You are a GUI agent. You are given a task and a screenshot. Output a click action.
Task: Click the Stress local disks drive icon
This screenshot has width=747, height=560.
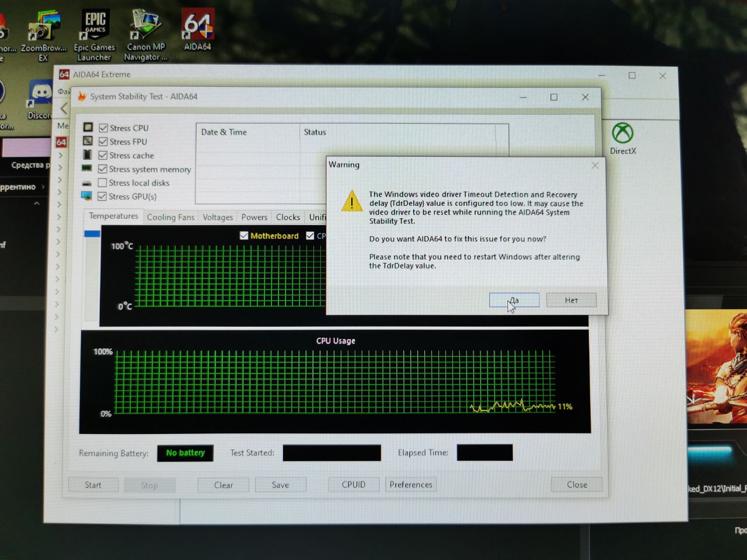tap(87, 183)
